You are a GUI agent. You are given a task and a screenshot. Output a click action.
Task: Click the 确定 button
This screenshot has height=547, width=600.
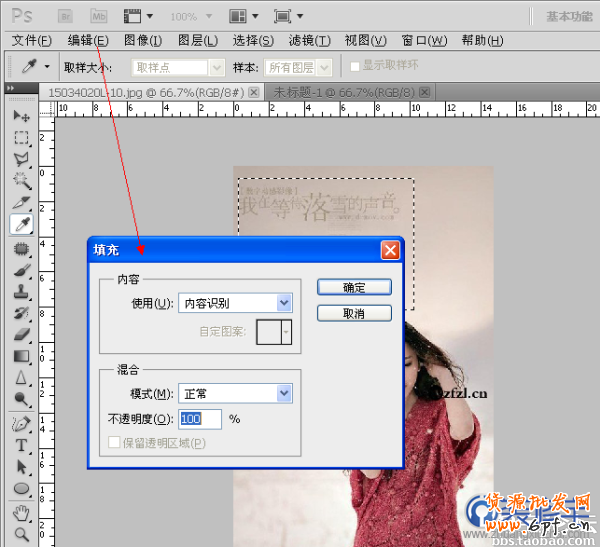354,287
